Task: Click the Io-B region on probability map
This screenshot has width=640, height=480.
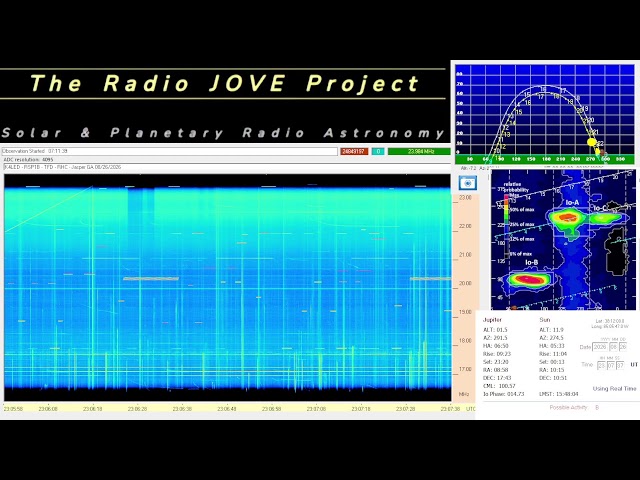Action: coord(529,280)
